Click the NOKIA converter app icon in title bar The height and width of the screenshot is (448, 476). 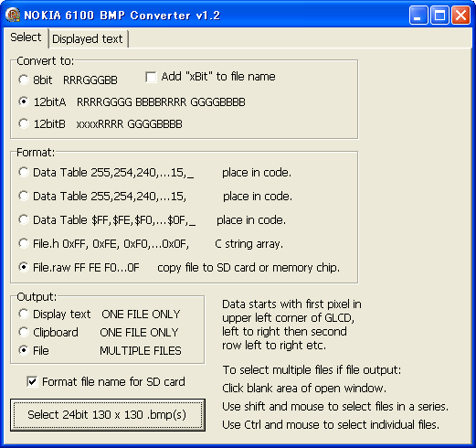[x=13, y=15]
